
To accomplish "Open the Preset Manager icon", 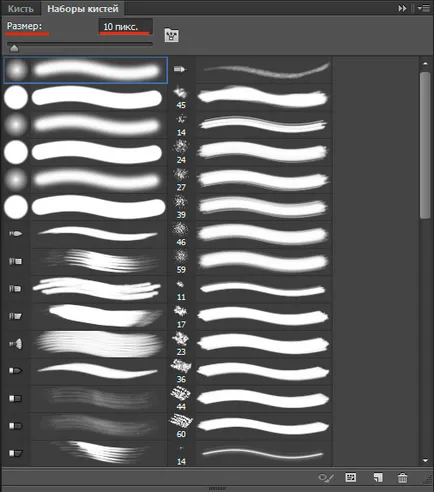I will (350, 477).
